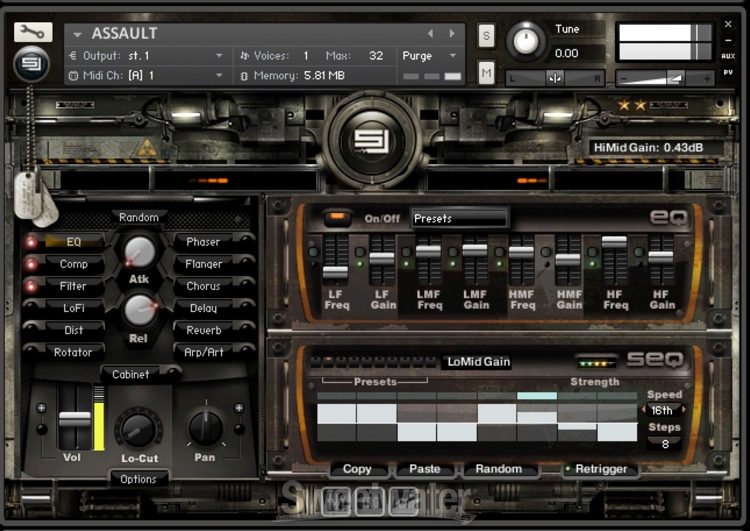750x531 pixels.
Task: Select the Rotator effect tab
Action: (x=73, y=352)
